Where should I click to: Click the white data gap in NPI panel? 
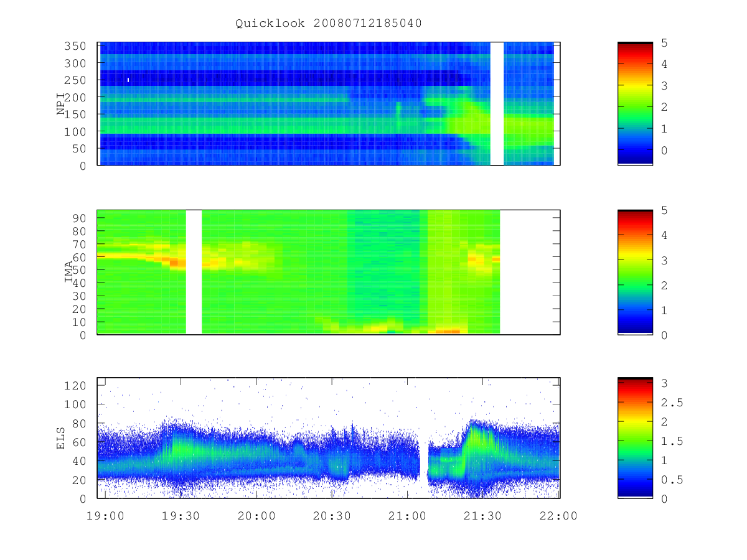pyautogui.click(x=497, y=104)
